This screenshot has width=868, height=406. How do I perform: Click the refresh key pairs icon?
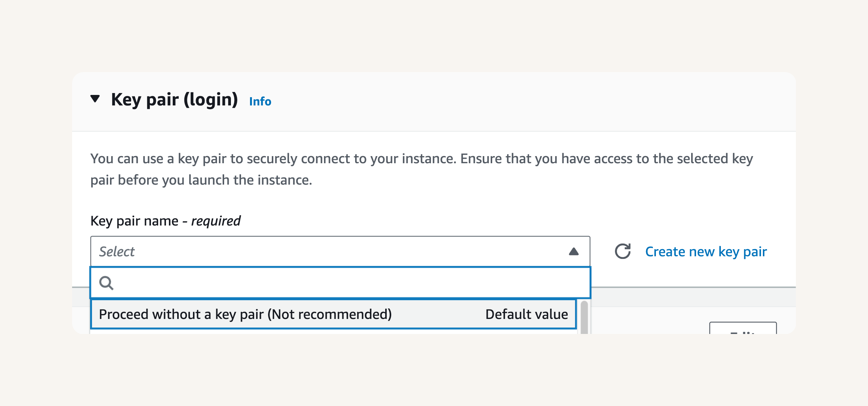click(x=623, y=251)
